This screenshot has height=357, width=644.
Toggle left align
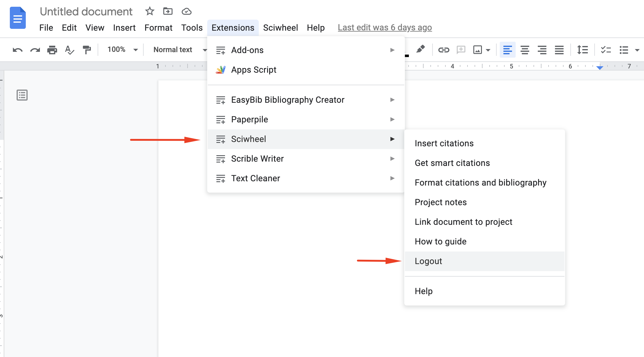tap(508, 50)
